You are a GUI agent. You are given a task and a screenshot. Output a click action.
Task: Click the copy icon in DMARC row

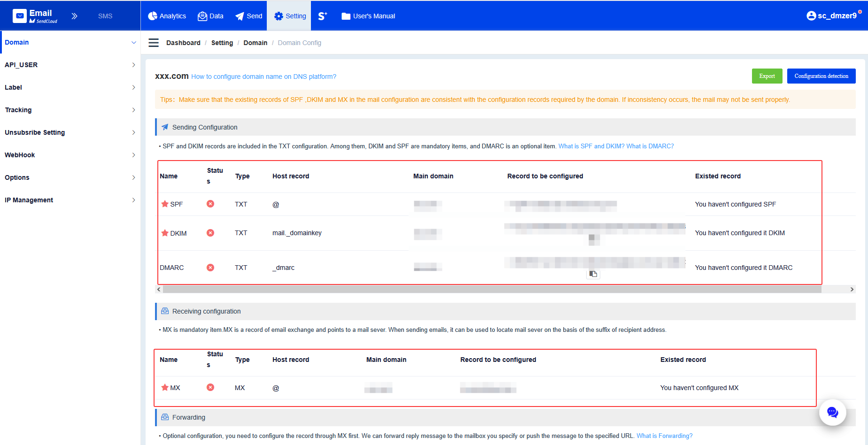pos(593,274)
